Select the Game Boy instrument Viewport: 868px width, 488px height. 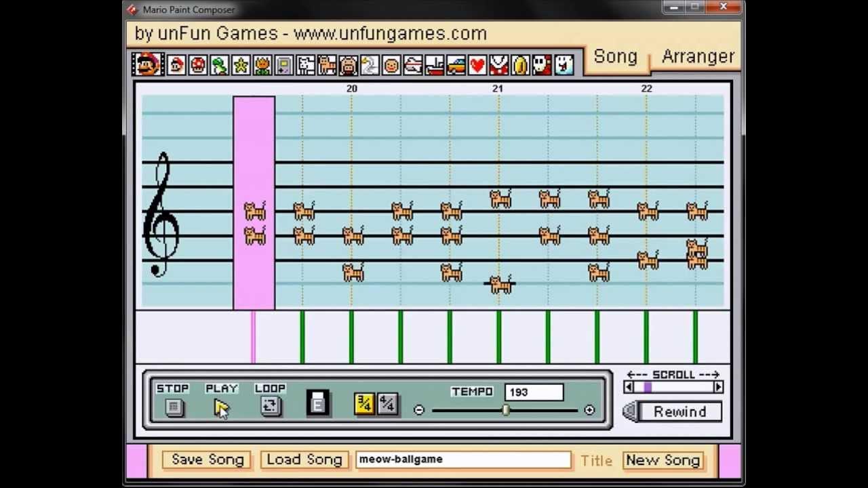(284, 65)
